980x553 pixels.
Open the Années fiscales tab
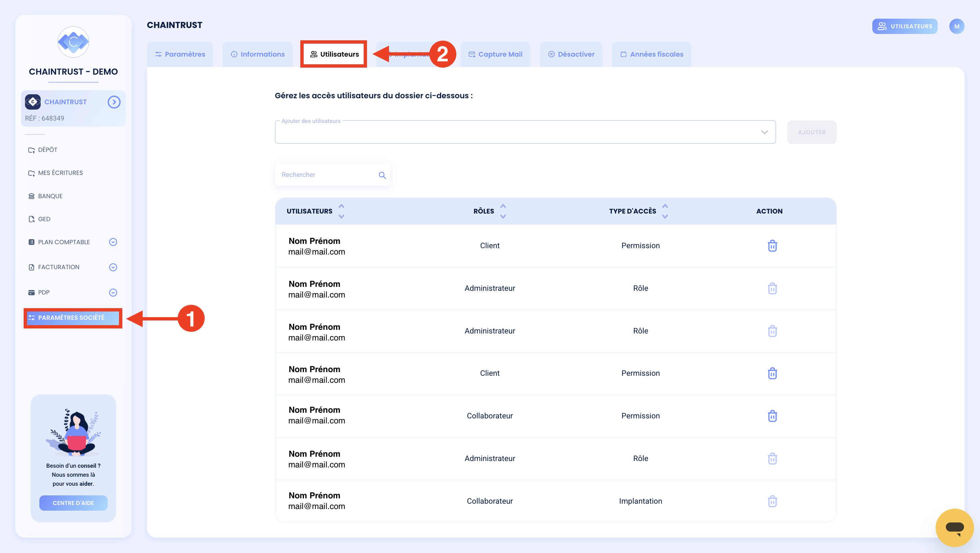(651, 54)
